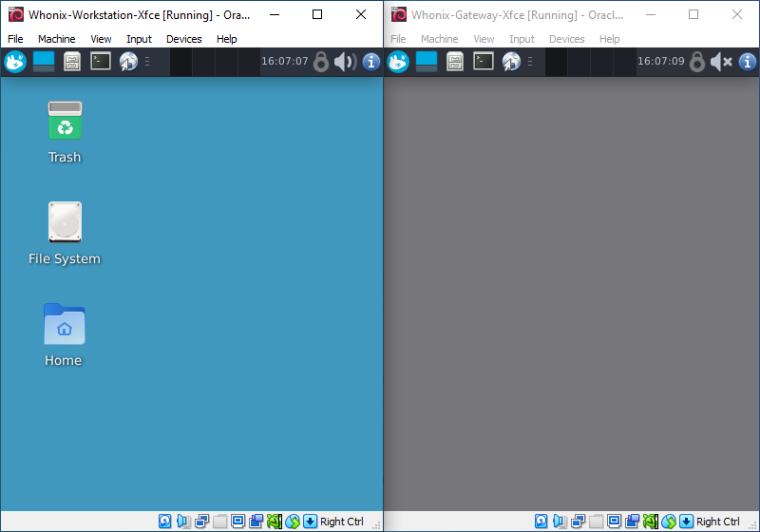
Task: Open Help menu in Gateway window
Action: pos(610,39)
